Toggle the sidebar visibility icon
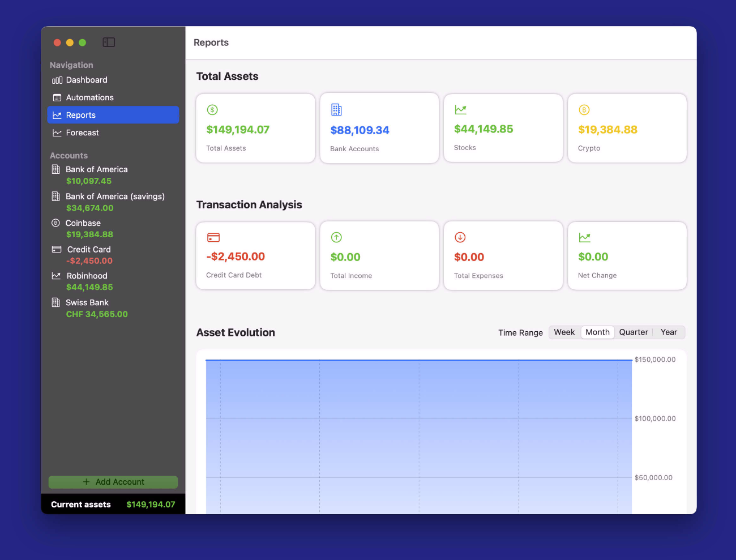The height and width of the screenshot is (560, 736). [x=109, y=42]
